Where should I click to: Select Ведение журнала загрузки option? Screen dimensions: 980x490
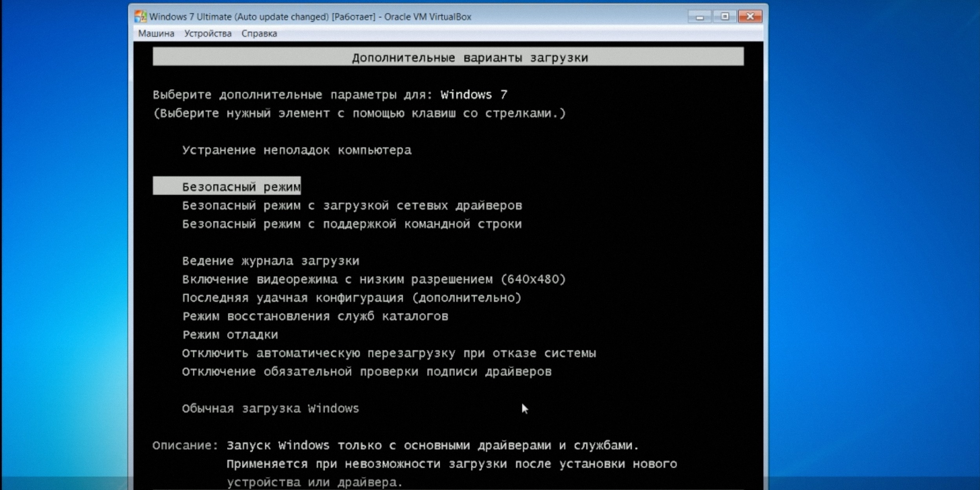tap(270, 261)
